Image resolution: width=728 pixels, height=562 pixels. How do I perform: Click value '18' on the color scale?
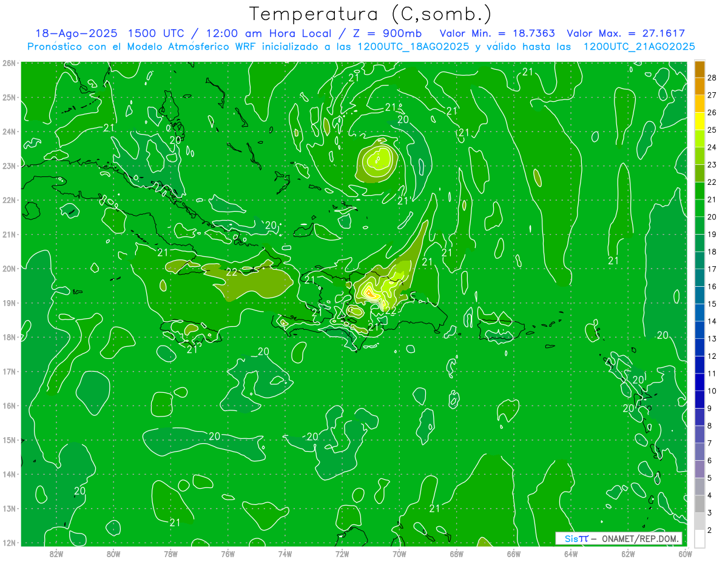click(712, 252)
